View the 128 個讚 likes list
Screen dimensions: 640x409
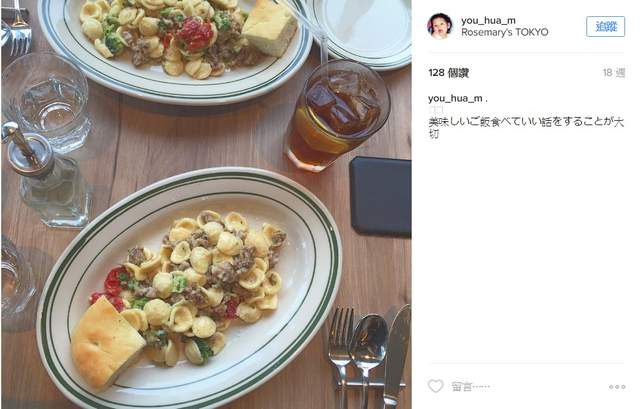(x=449, y=73)
